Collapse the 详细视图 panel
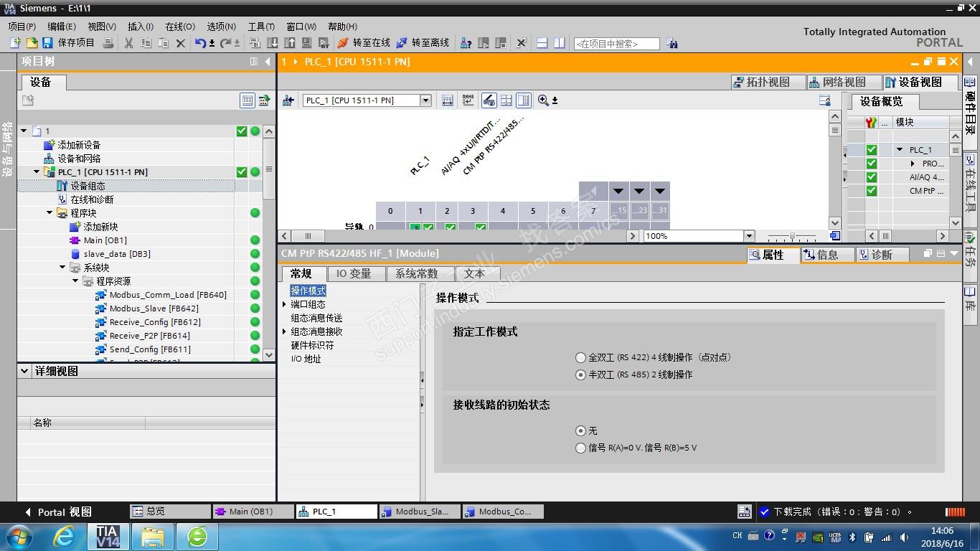The height and width of the screenshot is (551, 980). tap(25, 371)
